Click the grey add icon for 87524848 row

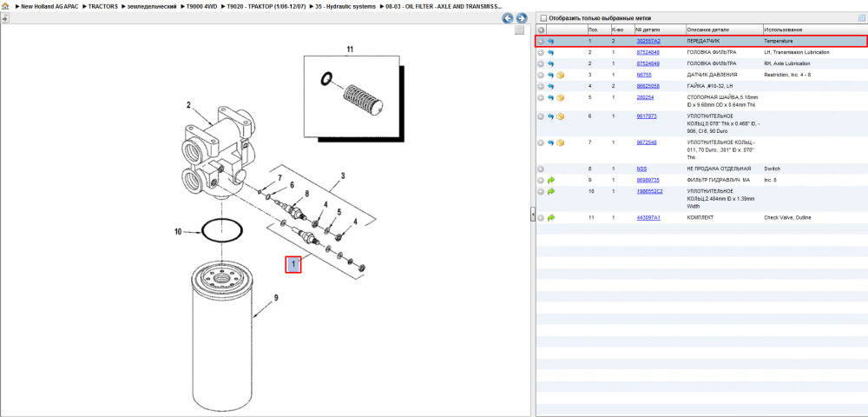541,52
